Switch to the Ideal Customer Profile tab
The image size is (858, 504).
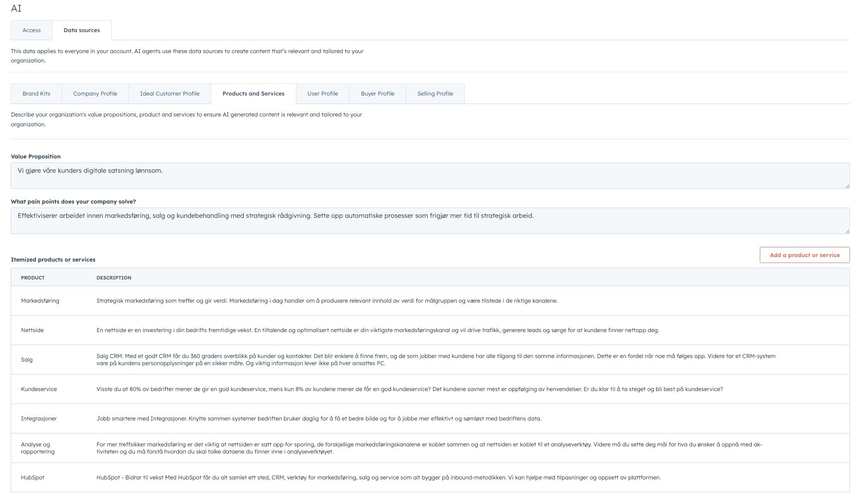pos(170,94)
